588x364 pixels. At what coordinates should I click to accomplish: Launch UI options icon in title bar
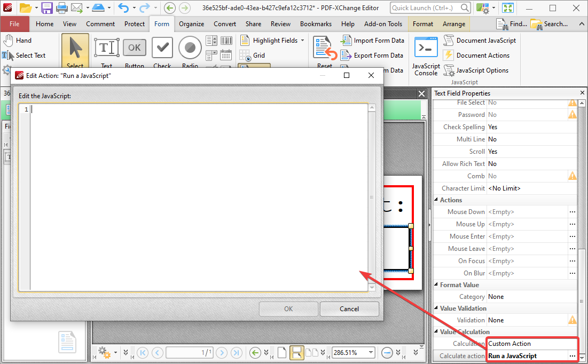483,7
